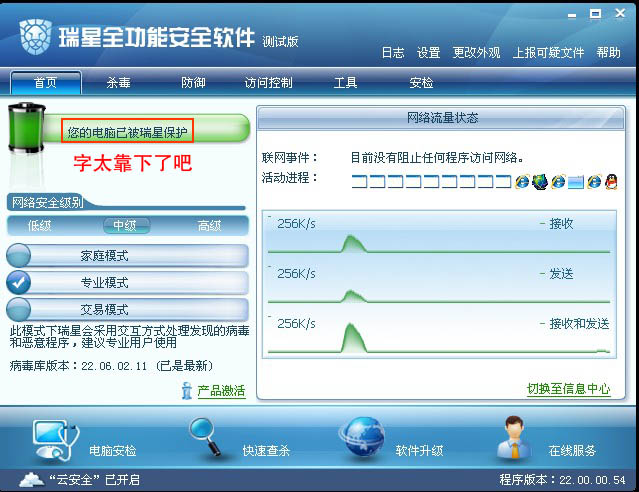Select the checked 专业模式 radio option
This screenshot has width=639, height=492.
pos(18,282)
